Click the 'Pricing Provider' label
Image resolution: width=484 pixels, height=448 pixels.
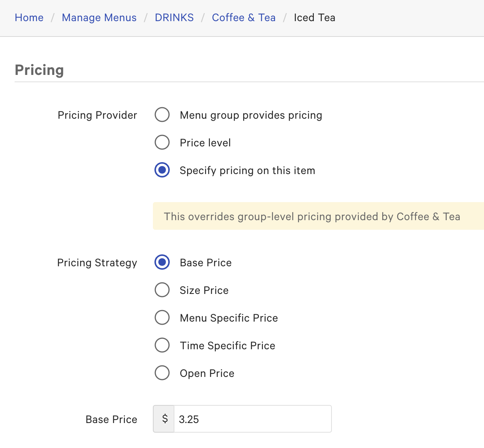(x=97, y=114)
